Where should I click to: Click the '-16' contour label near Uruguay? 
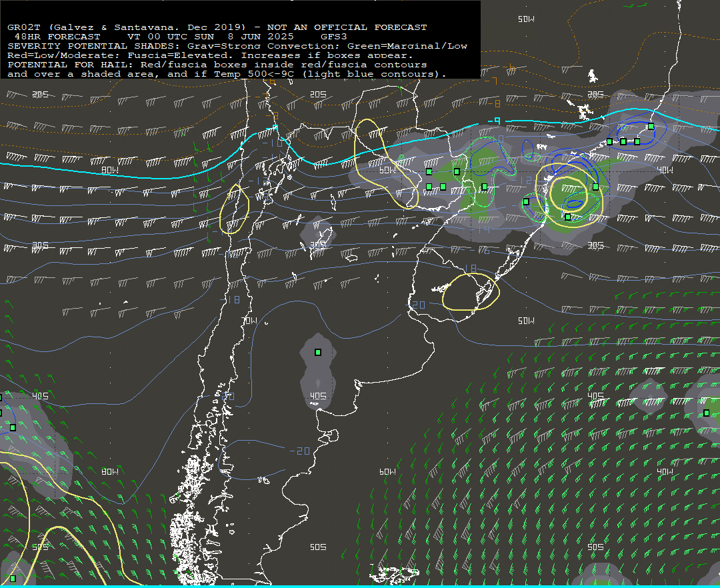[481, 251]
